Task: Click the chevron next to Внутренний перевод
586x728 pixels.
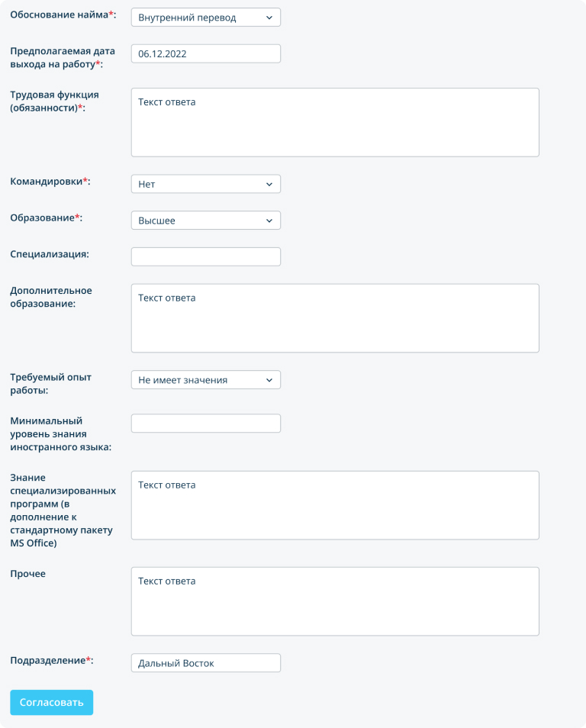Action: (x=269, y=18)
